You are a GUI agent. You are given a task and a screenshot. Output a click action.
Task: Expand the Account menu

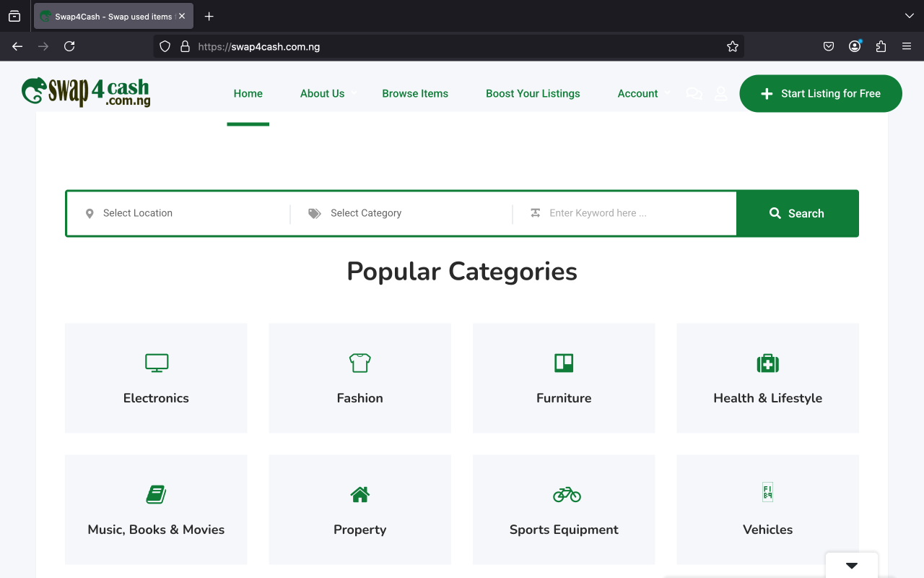pos(638,94)
